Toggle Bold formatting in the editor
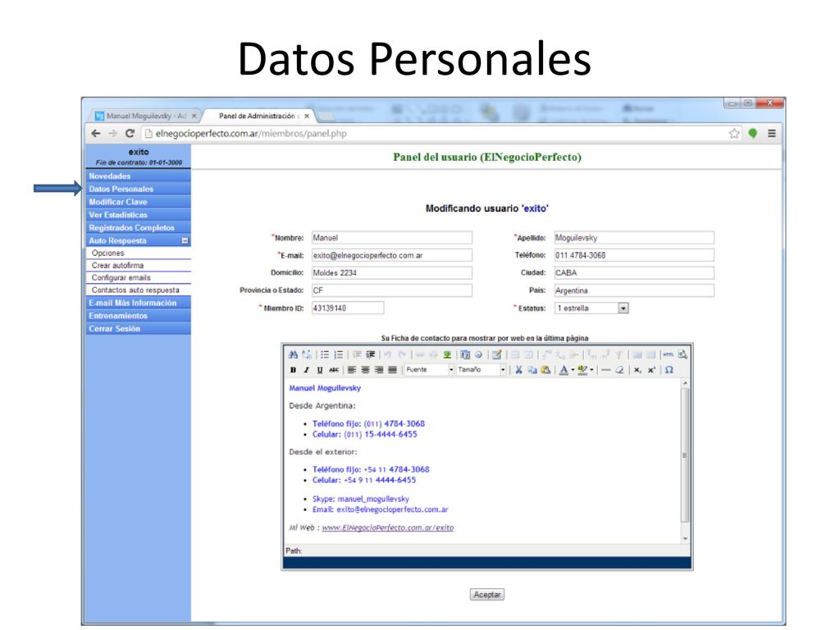 (293, 370)
